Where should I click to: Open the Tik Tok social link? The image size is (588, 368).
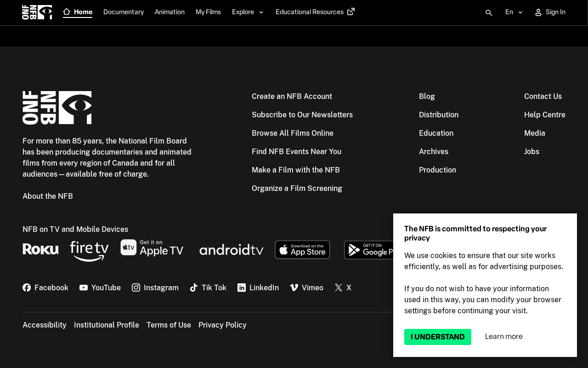[x=208, y=287]
